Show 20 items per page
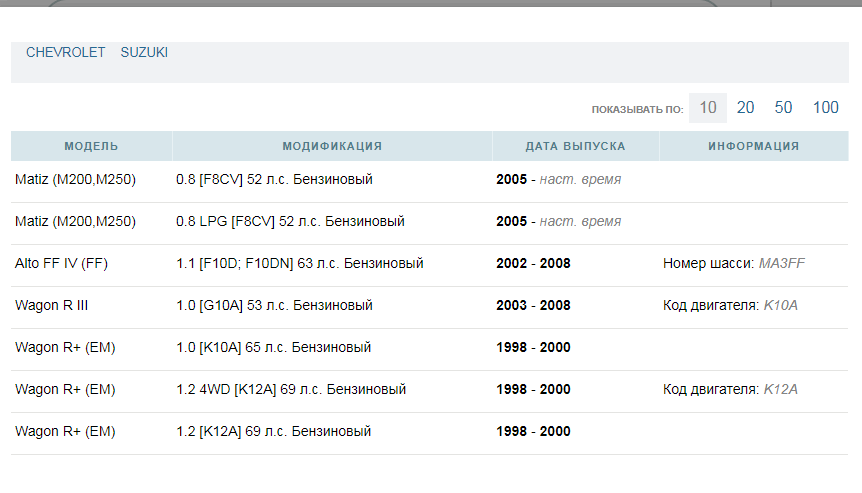 click(745, 108)
